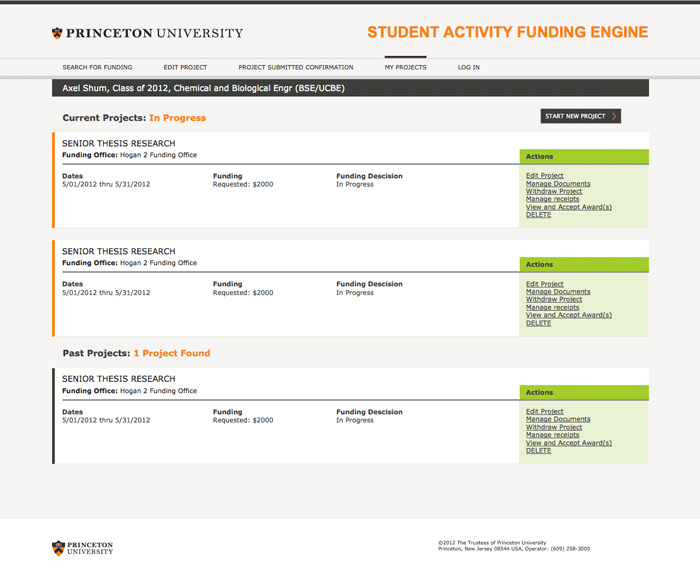The height and width of the screenshot is (583, 700).
Task: Click Withdraw Project in the first project
Action: click(x=554, y=191)
